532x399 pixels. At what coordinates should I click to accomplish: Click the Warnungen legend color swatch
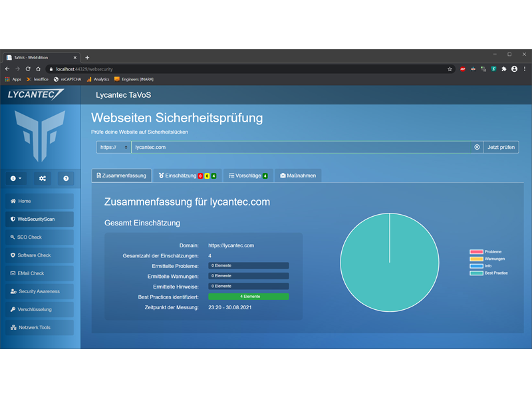476,259
